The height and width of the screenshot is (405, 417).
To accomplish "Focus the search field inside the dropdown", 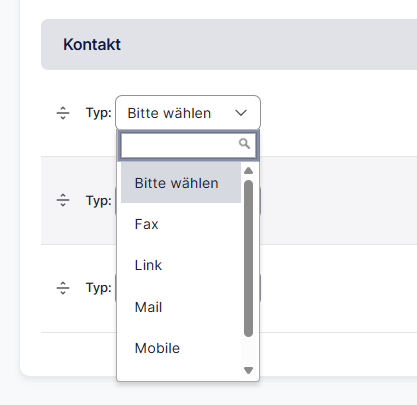I will pyautogui.click(x=188, y=145).
